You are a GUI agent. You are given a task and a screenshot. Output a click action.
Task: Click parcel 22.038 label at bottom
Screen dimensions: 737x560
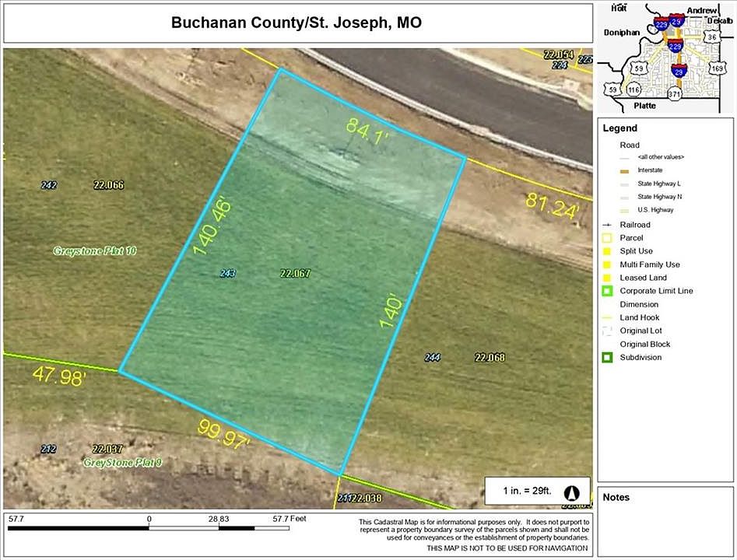pyautogui.click(x=367, y=498)
